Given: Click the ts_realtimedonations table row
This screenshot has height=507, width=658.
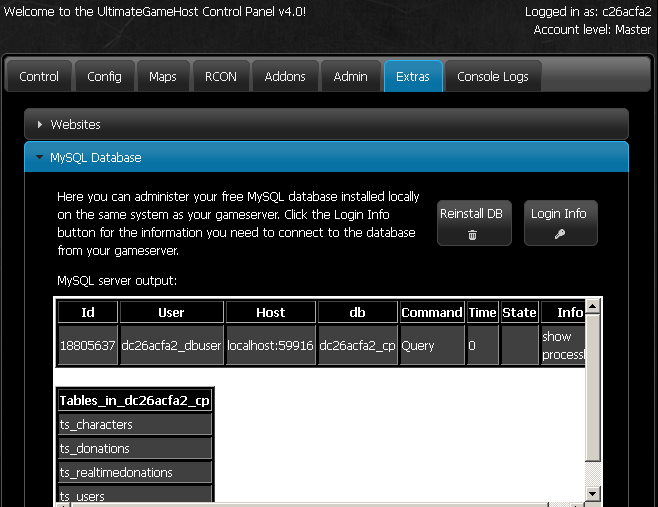Looking at the screenshot, I should (x=134, y=472).
